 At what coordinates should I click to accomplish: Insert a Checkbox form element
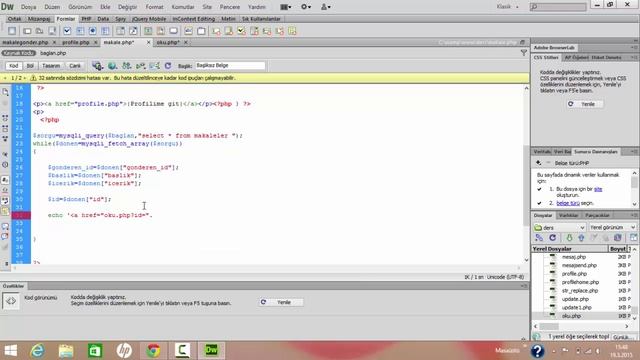pyautogui.click(x=67, y=31)
